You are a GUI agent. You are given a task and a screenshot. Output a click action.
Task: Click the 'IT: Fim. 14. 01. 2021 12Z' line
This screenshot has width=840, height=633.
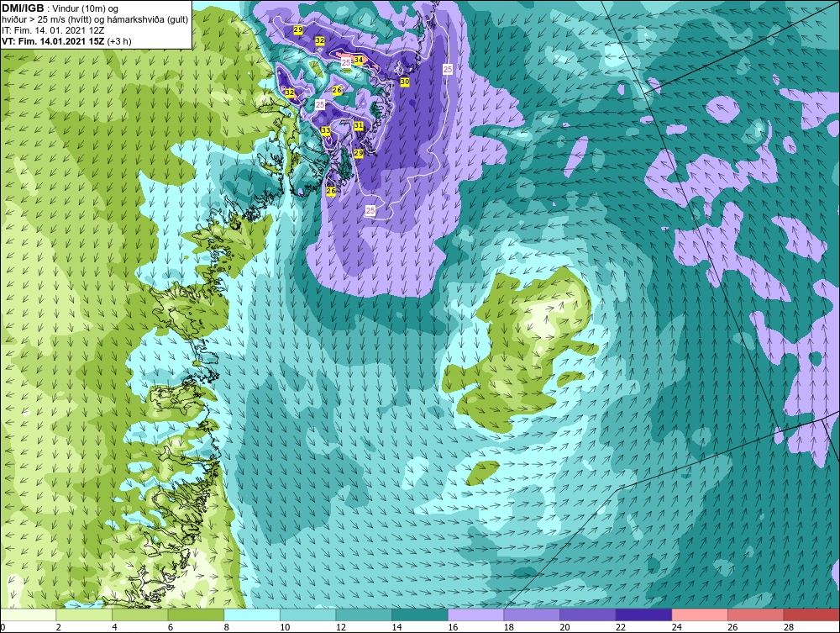(x=52, y=30)
